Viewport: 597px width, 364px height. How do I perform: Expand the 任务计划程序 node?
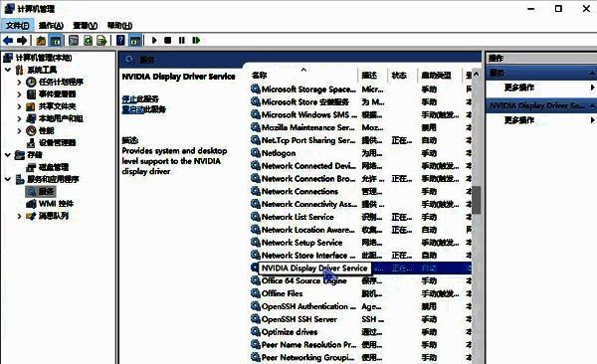click(x=19, y=82)
